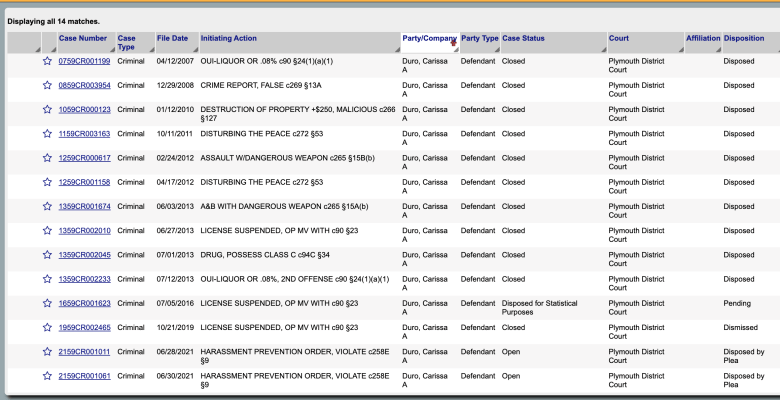Open case 1959CR002465 link
This screenshot has height=400, width=780.
click(x=85, y=328)
